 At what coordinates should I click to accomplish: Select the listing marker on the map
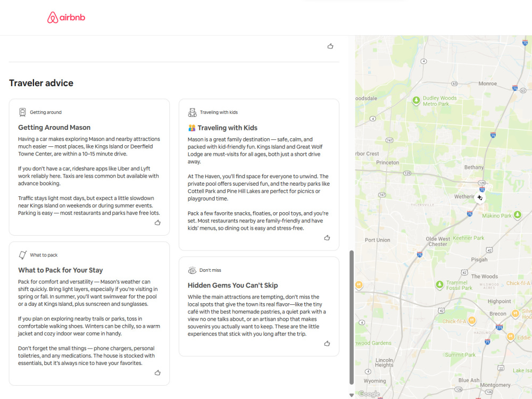480,197
